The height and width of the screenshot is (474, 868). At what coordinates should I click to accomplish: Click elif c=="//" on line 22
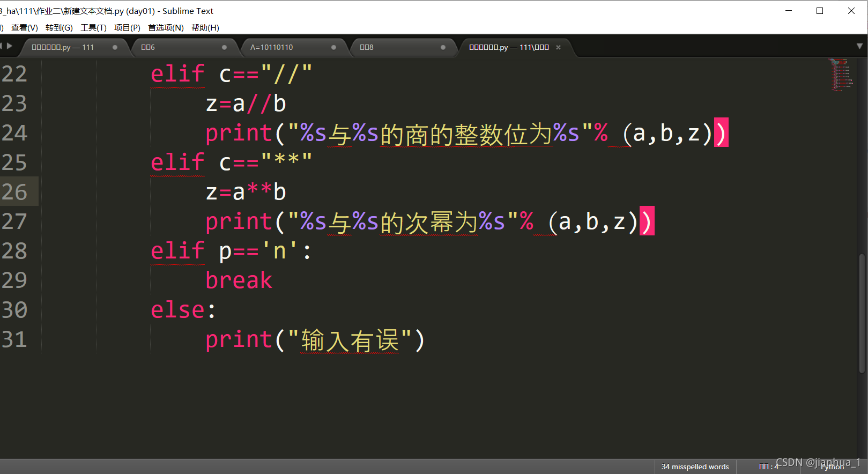pyautogui.click(x=232, y=74)
